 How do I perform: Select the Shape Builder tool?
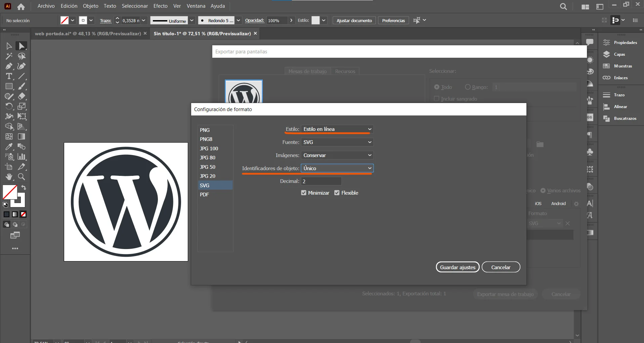pos(9,127)
